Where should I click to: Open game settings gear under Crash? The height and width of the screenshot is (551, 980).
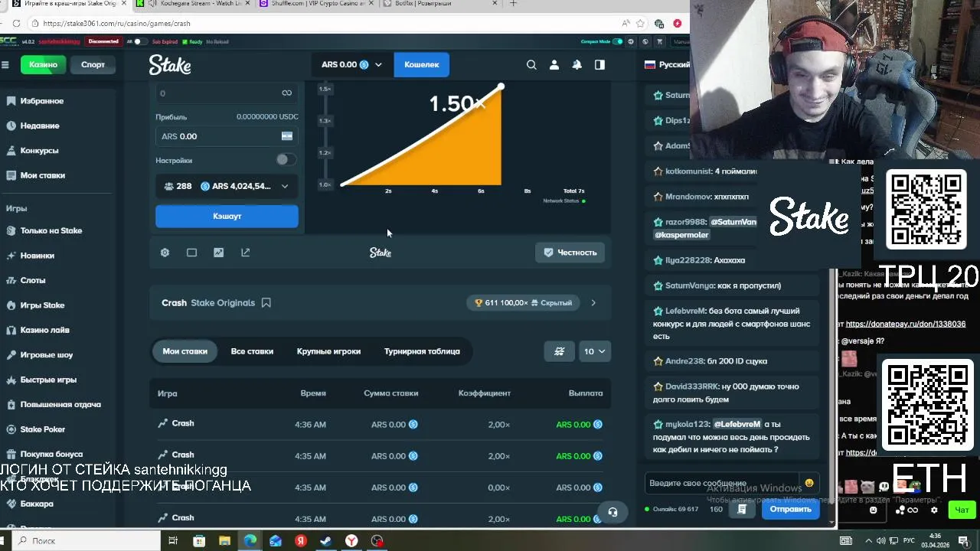click(165, 253)
